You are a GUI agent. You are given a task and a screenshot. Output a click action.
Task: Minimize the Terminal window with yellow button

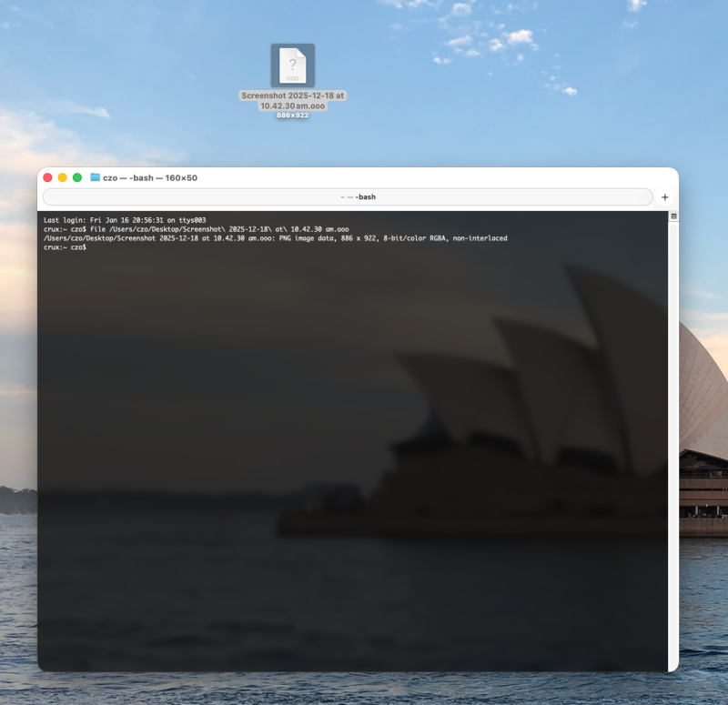[x=62, y=177]
